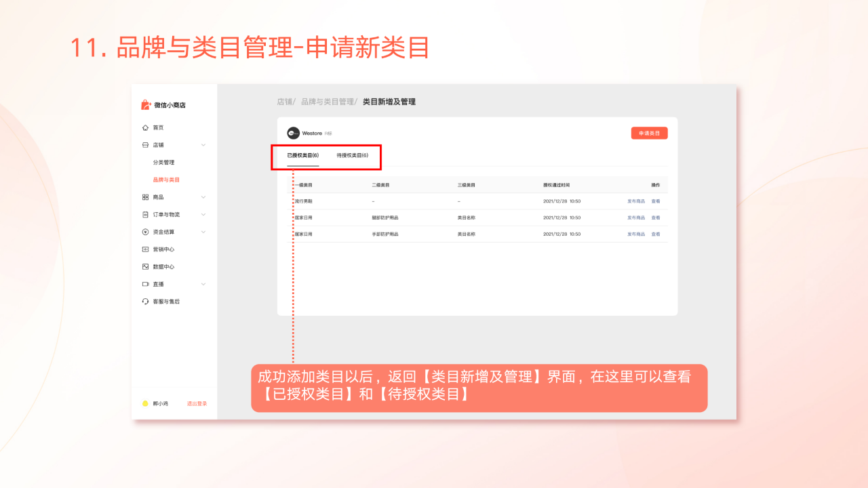Click 品牌与类目管理 in the breadcrumb

(x=328, y=102)
